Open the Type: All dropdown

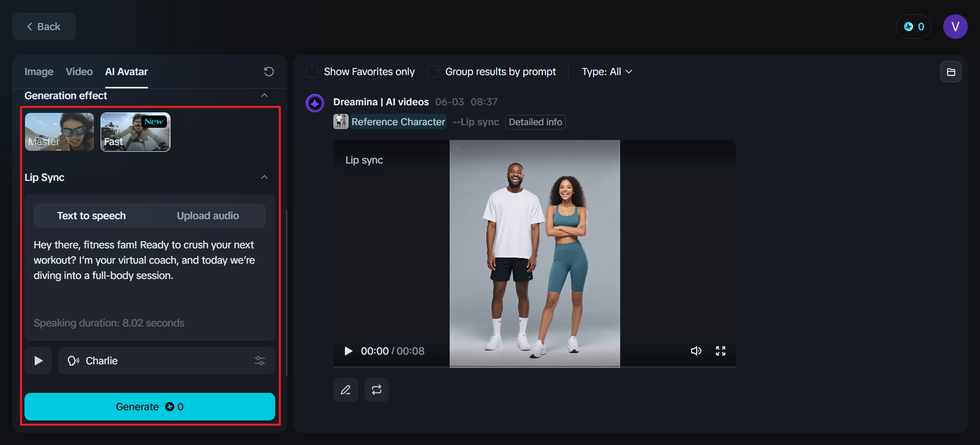(x=607, y=72)
